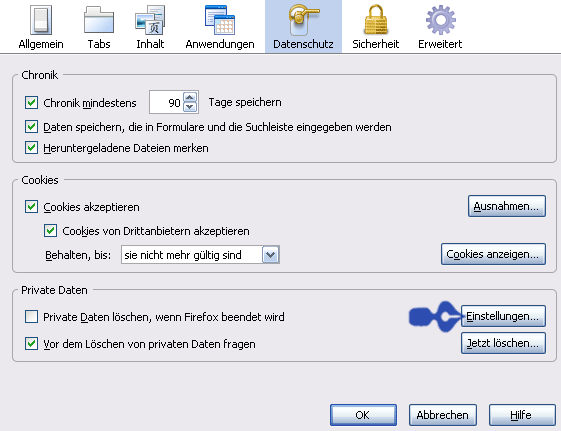This screenshot has height=431, width=561.
Task: Click the 'Tage speichern' label
Action: click(245, 102)
